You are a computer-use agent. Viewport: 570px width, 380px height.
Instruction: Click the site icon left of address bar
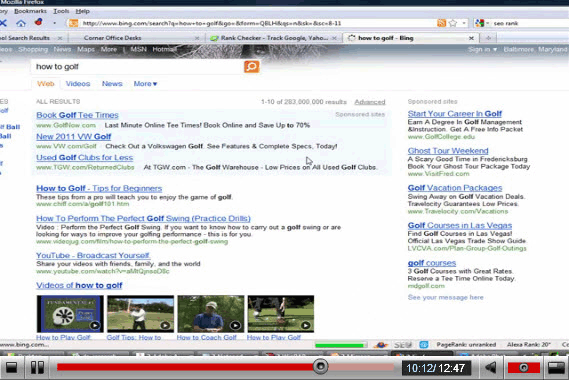[73, 23]
